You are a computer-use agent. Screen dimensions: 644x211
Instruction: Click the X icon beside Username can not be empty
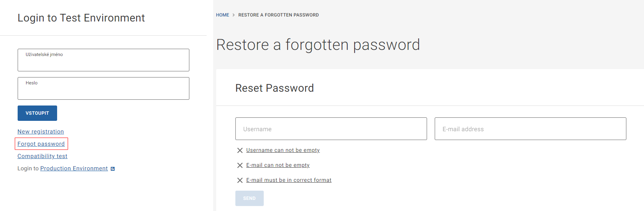coord(240,150)
